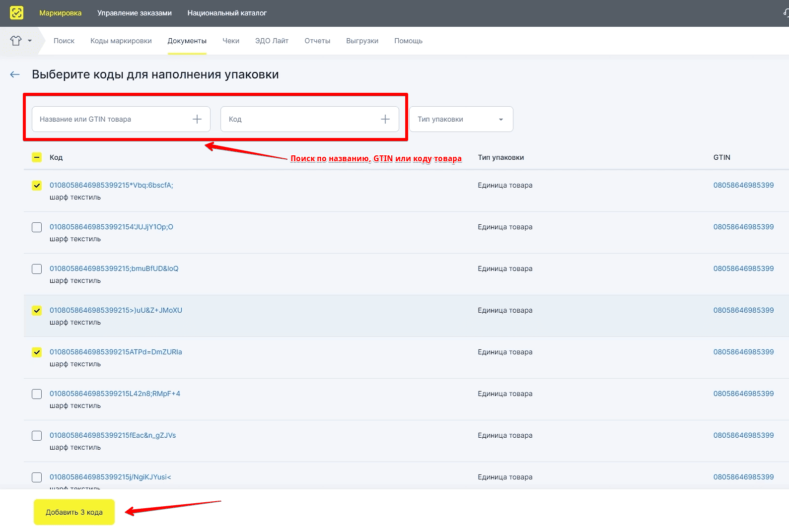Switch to the Коды маркировки tab

pyautogui.click(x=121, y=41)
